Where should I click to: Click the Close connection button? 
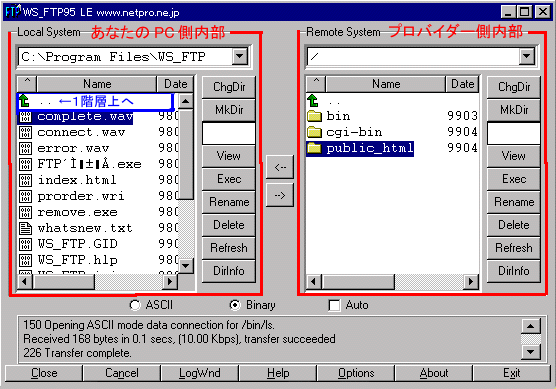pos(44,373)
